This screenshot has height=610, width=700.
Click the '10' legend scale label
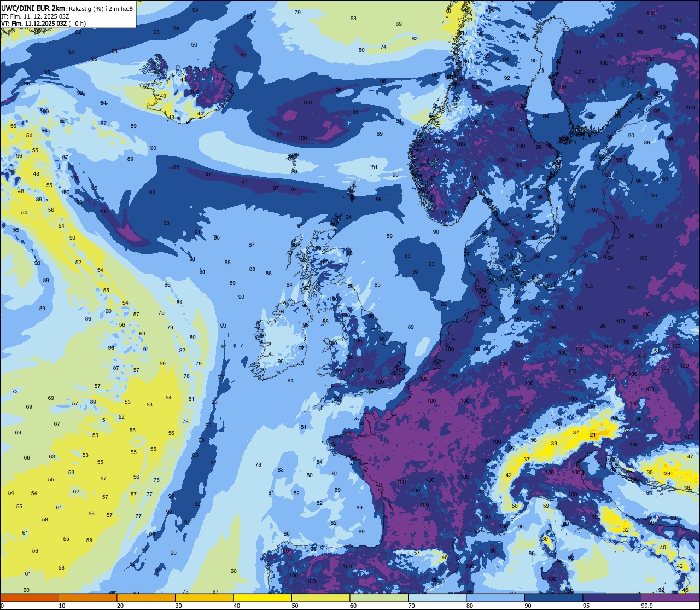(x=62, y=606)
